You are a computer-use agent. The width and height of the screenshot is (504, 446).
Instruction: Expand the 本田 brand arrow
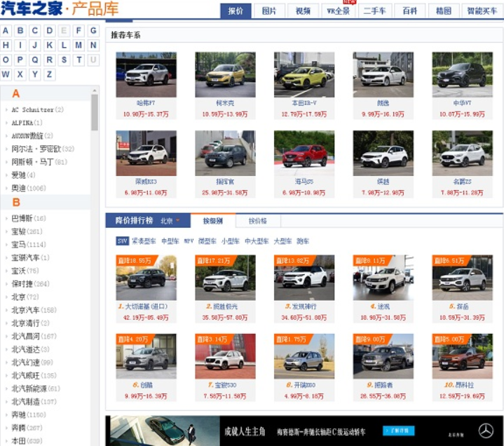tap(6, 441)
